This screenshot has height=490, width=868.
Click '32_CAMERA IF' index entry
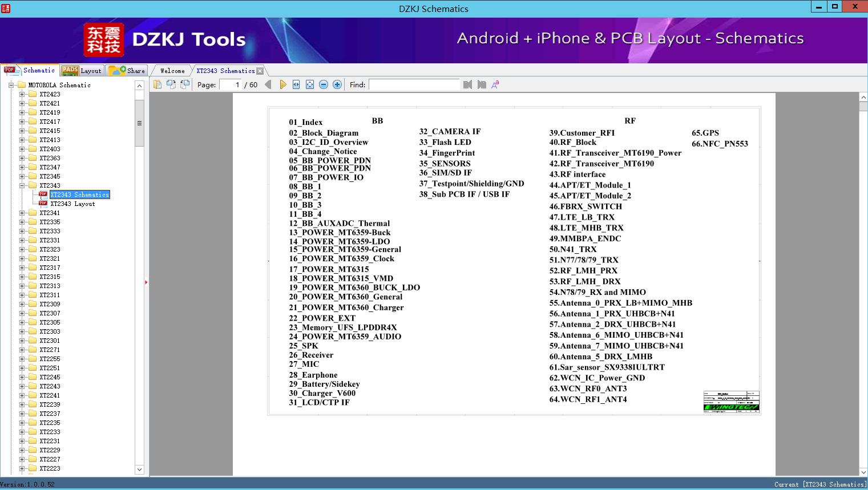450,131
